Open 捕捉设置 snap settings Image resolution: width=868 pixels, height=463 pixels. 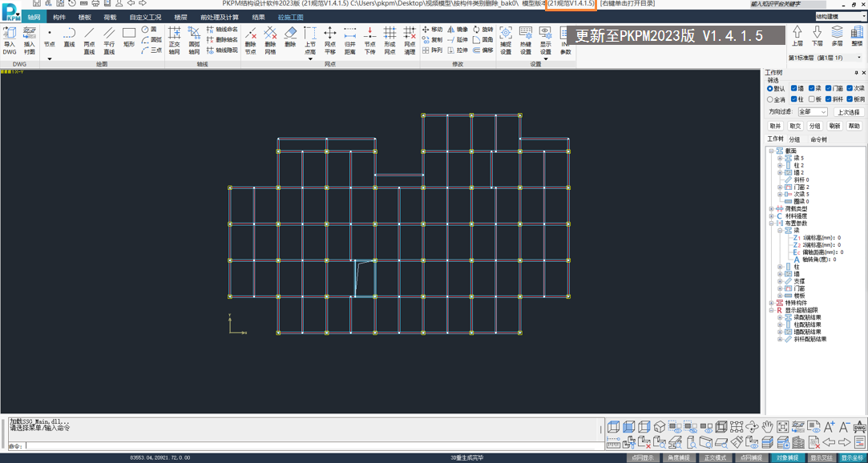click(x=506, y=40)
